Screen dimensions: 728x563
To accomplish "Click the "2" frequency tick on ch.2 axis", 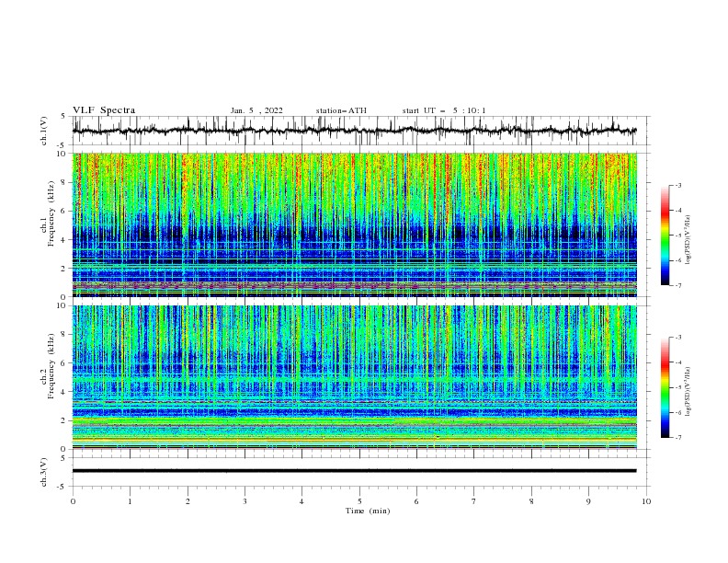I will tap(63, 420).
